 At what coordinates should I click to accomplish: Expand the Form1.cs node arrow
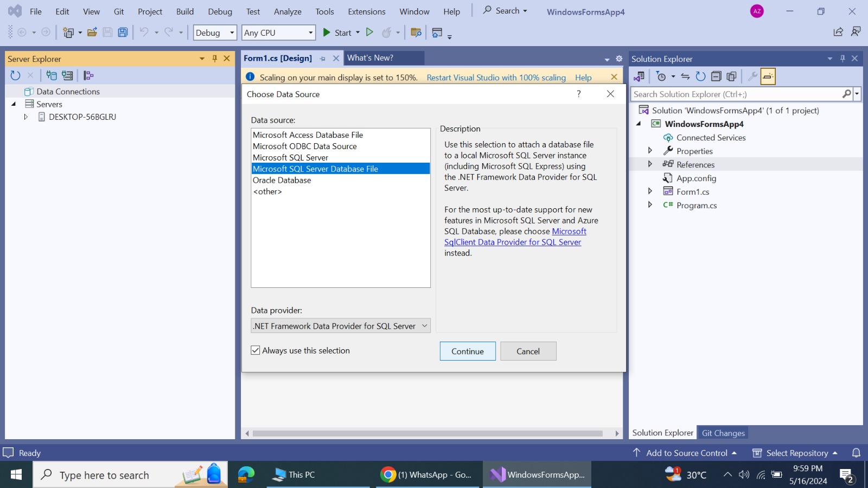click(x=650, y=191)
